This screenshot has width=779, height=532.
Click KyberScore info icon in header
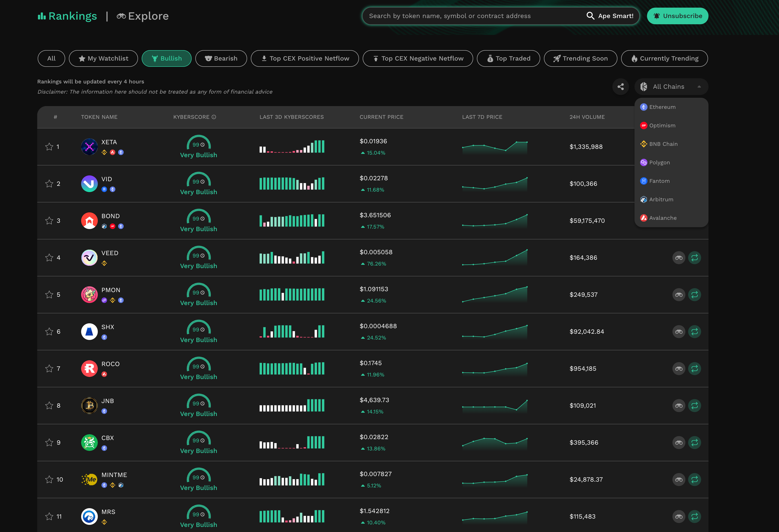pyautogui.click(x=214, y=117)
